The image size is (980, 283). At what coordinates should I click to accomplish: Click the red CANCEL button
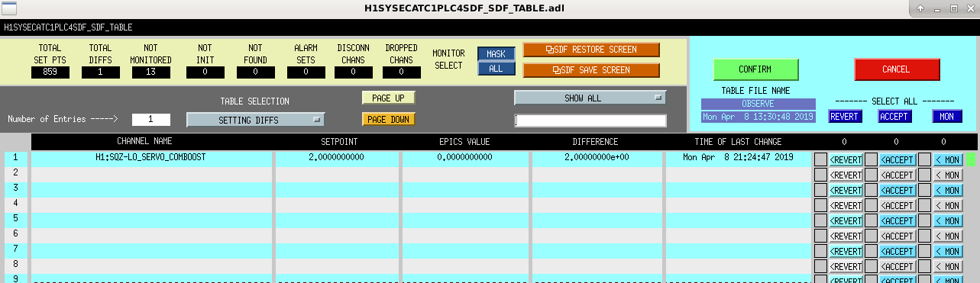[x=897, y=69]
